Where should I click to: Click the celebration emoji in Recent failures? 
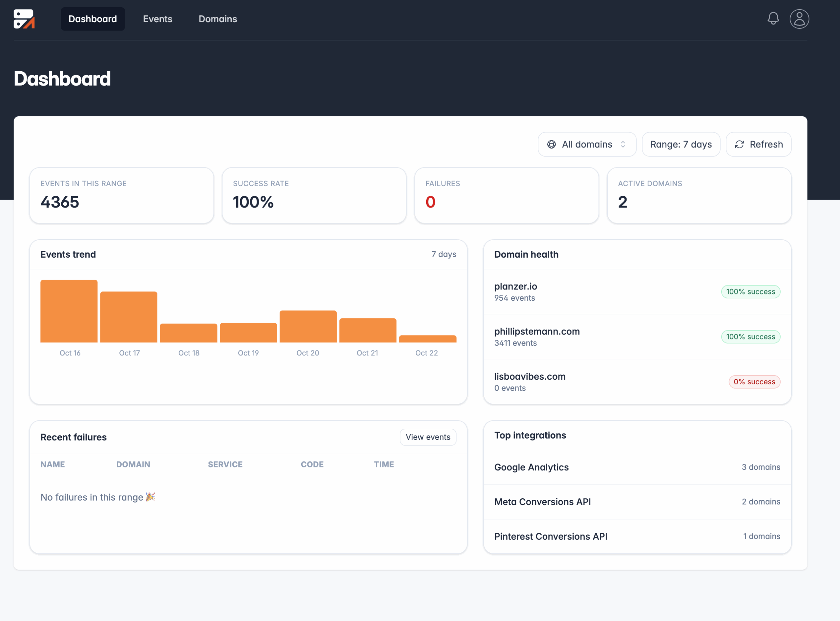[150, 497]
